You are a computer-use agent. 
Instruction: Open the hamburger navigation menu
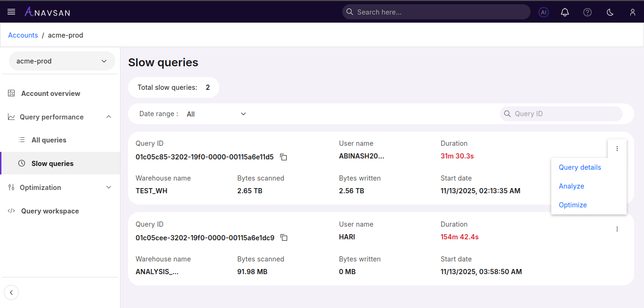point(11,12)
